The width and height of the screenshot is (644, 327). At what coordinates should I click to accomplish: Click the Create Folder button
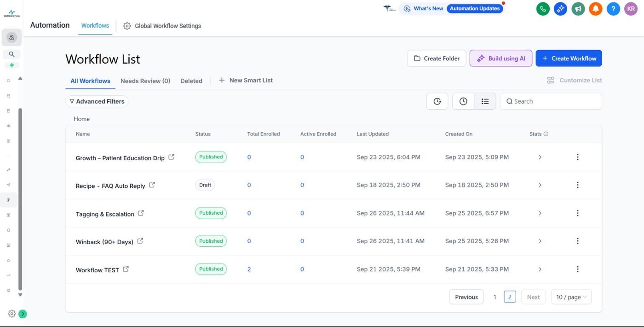pyautogui.click(x=437, y=58)
